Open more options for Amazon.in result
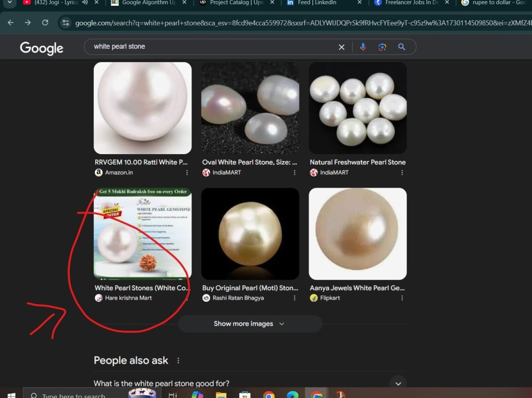532x398 pixels. coord(187,173)
